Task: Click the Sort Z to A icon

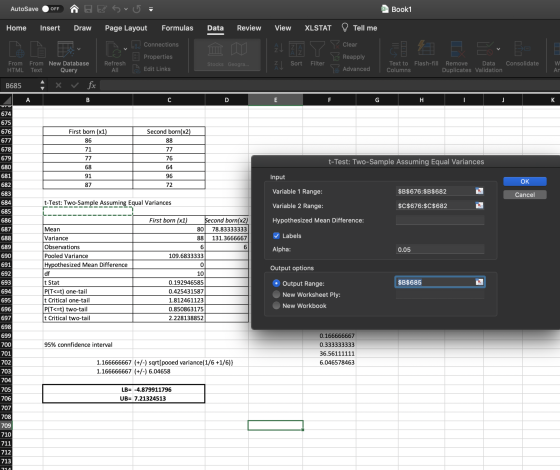Action: pyautogui.click(x=279, y=65)
